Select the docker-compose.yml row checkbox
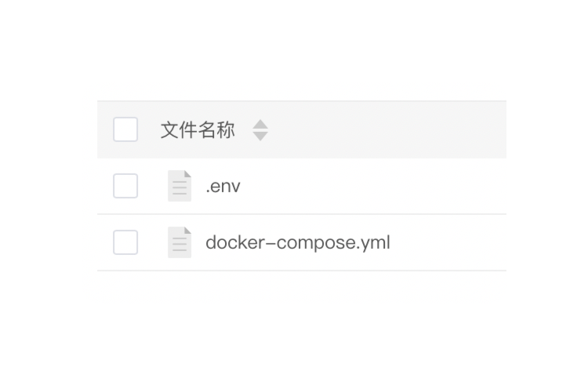 pyautogui.click(x=125, y=242)
